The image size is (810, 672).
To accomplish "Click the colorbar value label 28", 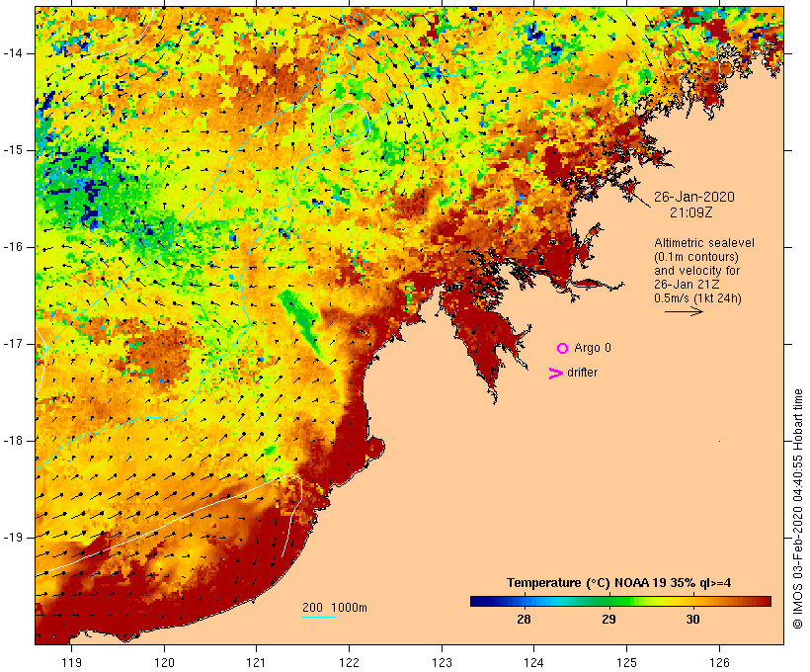I will pyautogui.click(x=524, y=620).
